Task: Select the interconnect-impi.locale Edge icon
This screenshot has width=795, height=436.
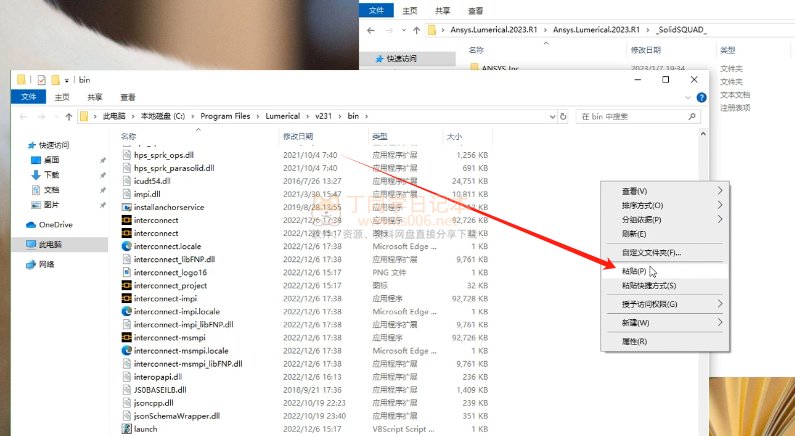Action: (126, 311)
